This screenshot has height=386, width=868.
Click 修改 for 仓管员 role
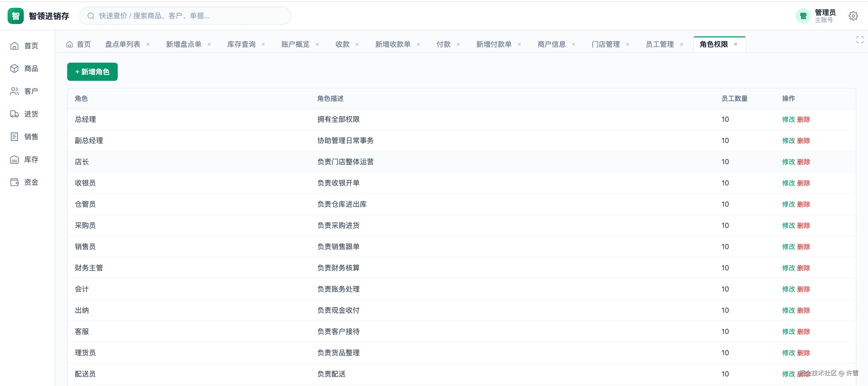[788, 204]
